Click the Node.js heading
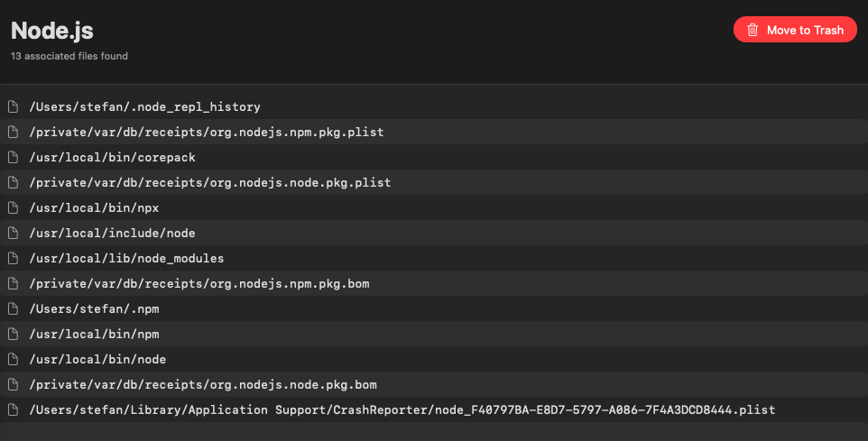868x441 pixels. click(x=52, y=31)
